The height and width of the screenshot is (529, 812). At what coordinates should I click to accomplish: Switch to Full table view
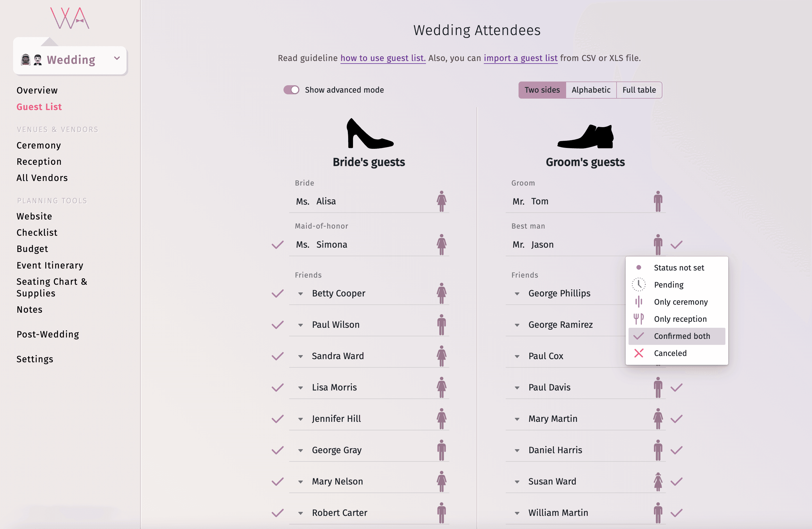[639, 90]
